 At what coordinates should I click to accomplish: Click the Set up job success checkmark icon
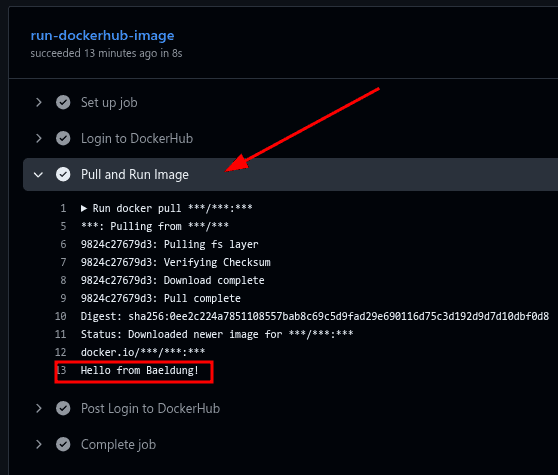(63, 102)
